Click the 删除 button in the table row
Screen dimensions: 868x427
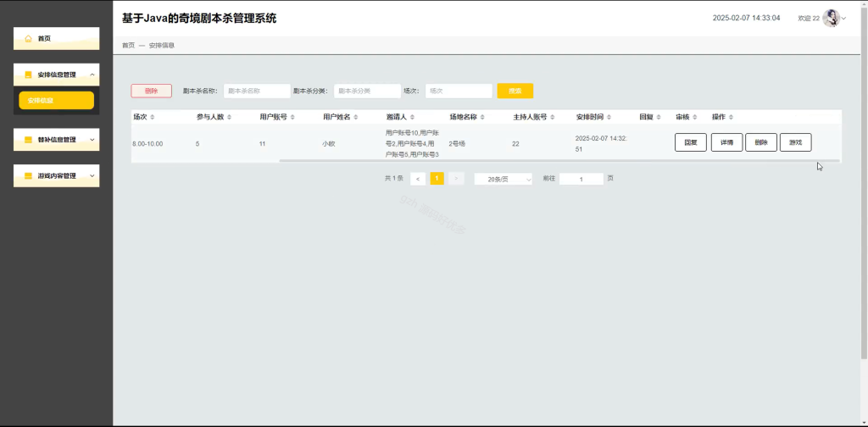[761, 142]
